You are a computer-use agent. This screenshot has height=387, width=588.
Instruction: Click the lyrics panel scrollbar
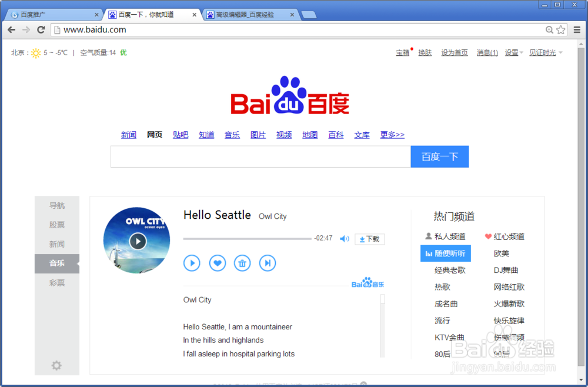(383, 325)
